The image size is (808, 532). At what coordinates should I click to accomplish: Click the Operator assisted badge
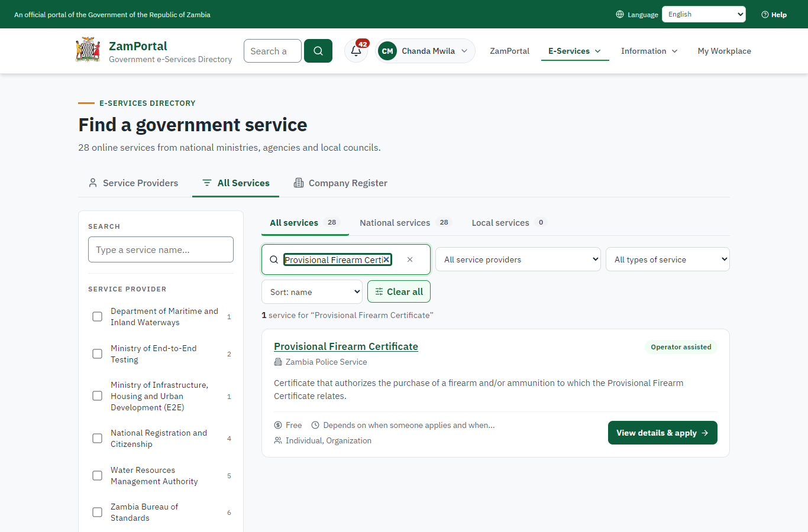pos(681,347)
